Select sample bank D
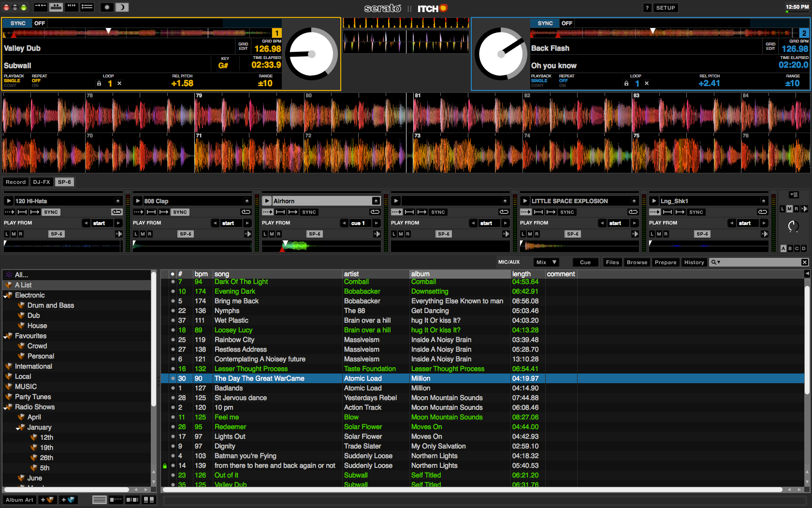 pos(804,248)
